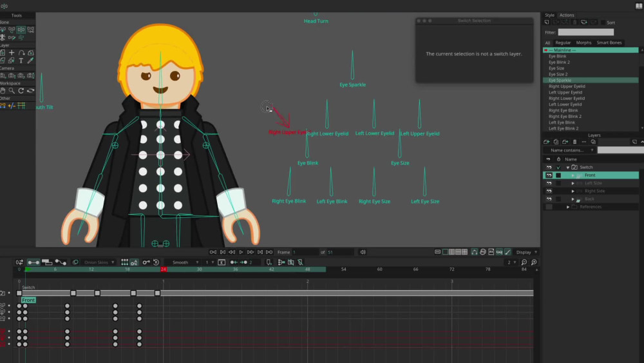
Task: Open the Display quality dropdown
Action: [527, 252]
